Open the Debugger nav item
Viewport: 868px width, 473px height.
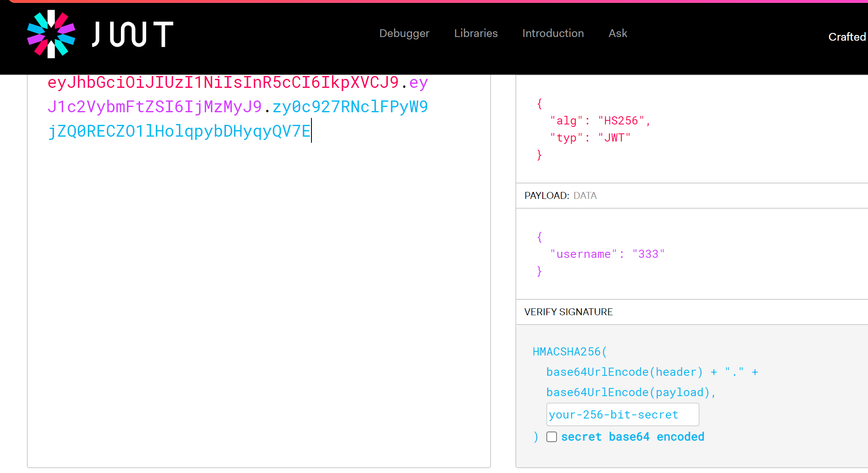tap(404, 33)
